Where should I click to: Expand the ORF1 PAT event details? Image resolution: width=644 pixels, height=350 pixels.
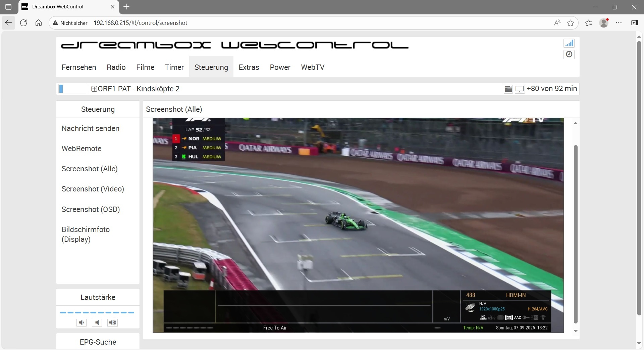(x=94, y=89)
